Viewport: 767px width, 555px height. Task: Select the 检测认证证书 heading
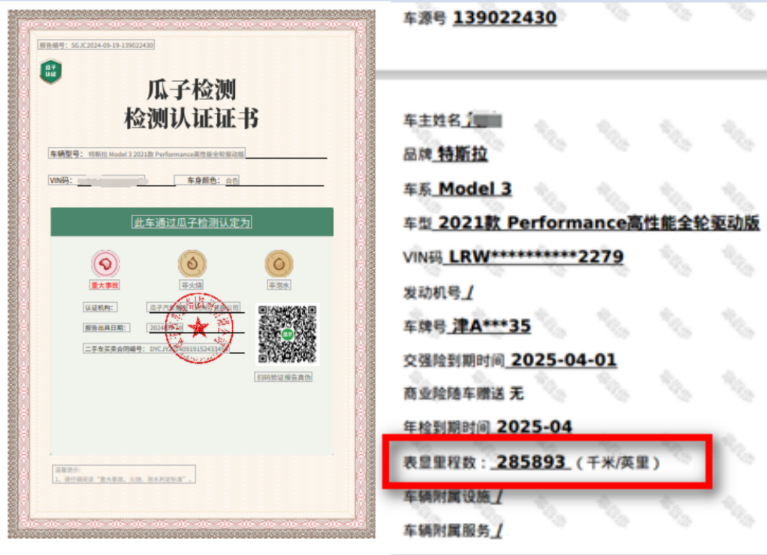(x=191, y=118)
